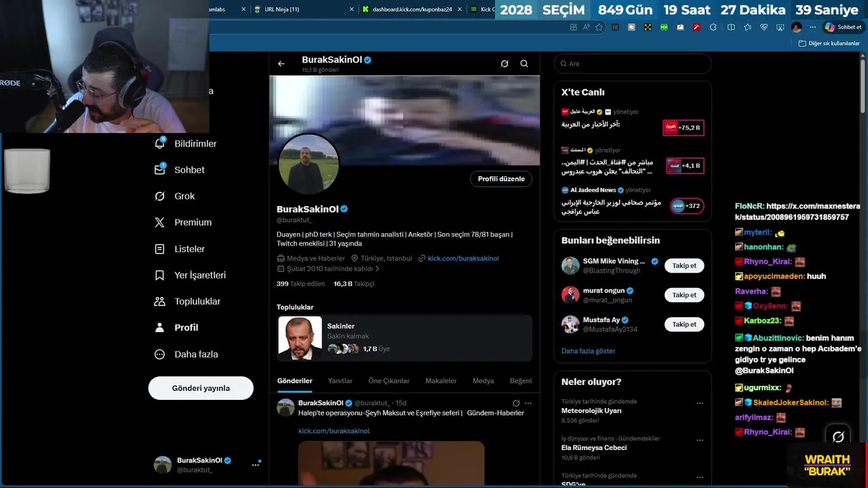Open the Grok floating button at bottom right

pos(838,436)
